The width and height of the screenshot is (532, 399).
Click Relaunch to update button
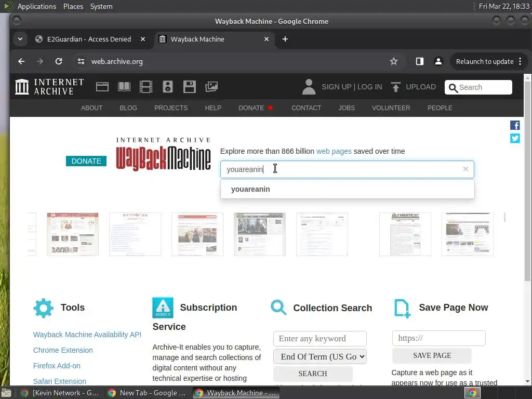(485, 61)
